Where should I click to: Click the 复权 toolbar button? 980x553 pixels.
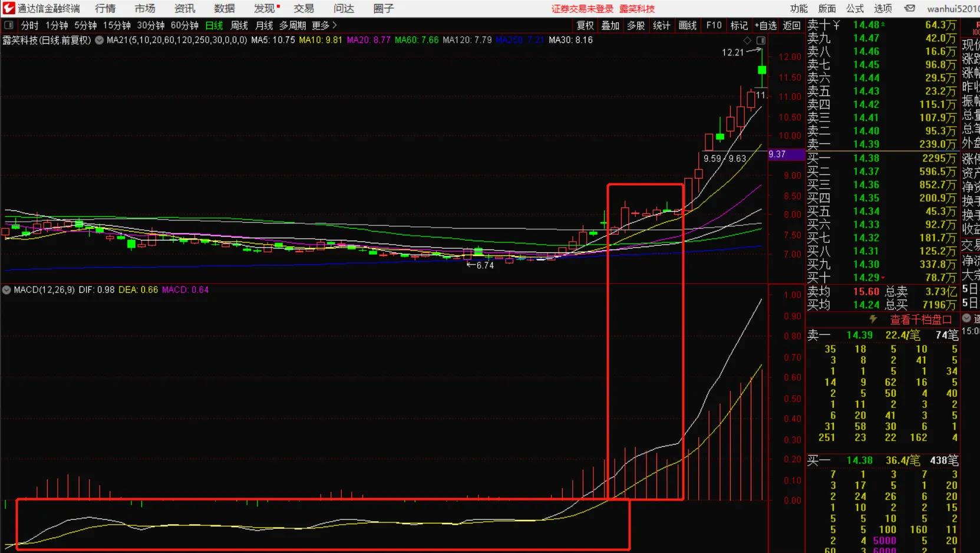coord(585,25)
